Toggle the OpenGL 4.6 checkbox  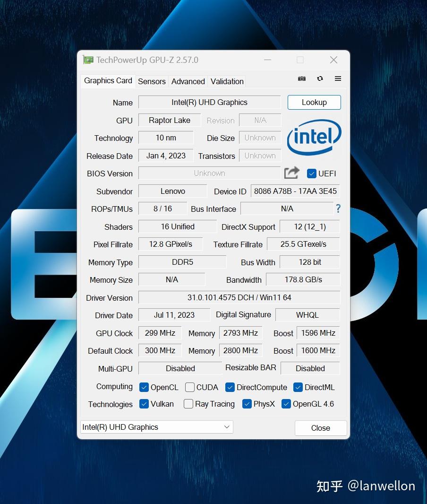coord(286,404)
